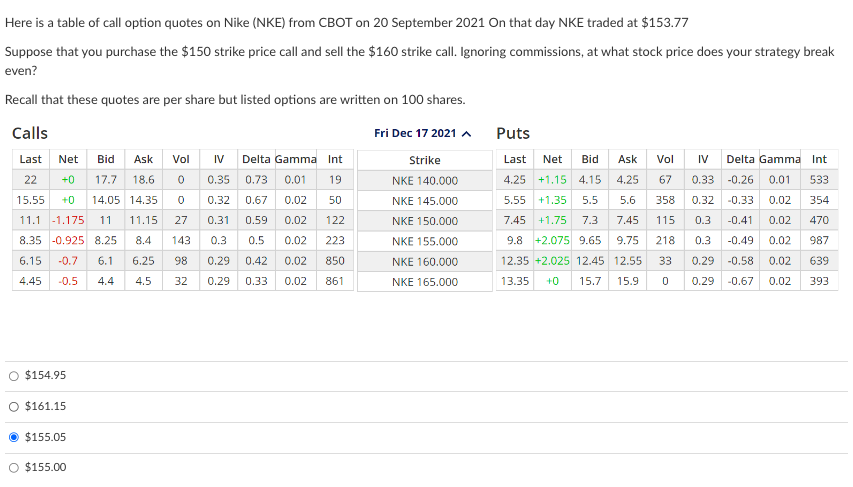Select the $154.95 answer option
The height and width of the screenshot is (487, 853).
click(x=14, y=376)
